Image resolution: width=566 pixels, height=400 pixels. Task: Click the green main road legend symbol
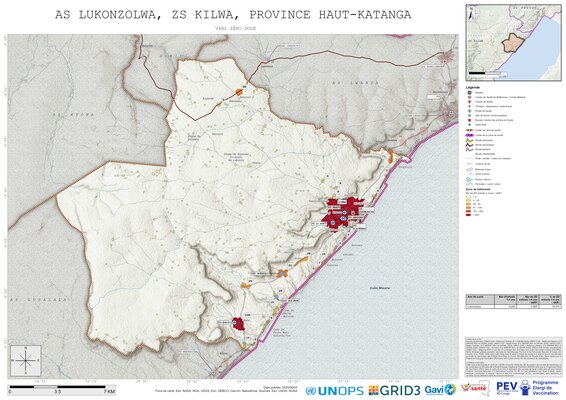coord(469,140)
